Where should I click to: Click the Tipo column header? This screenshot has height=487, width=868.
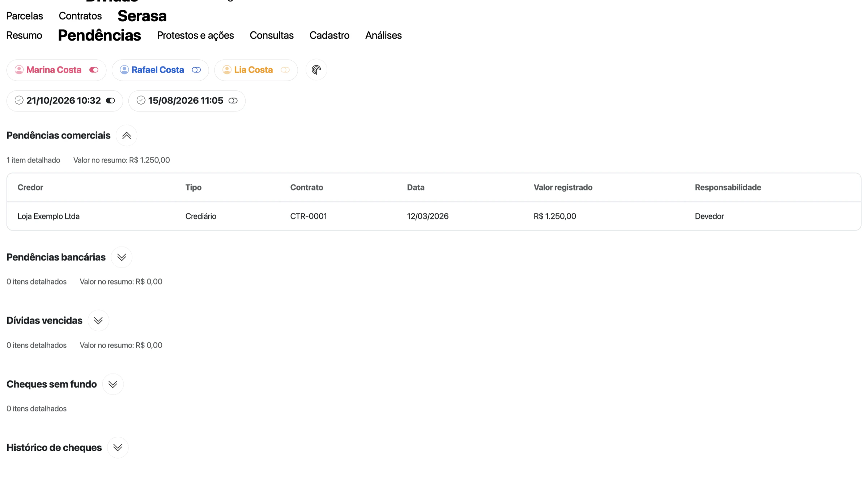click(x=193, y=187)
